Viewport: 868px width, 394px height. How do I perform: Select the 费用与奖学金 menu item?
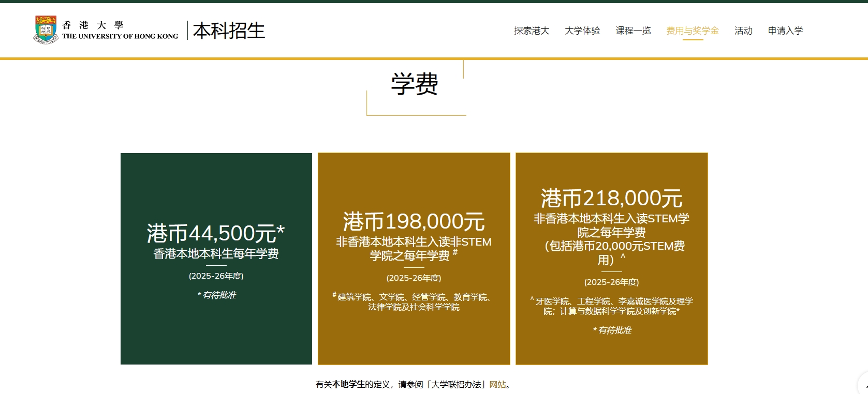tap(693, 31)
